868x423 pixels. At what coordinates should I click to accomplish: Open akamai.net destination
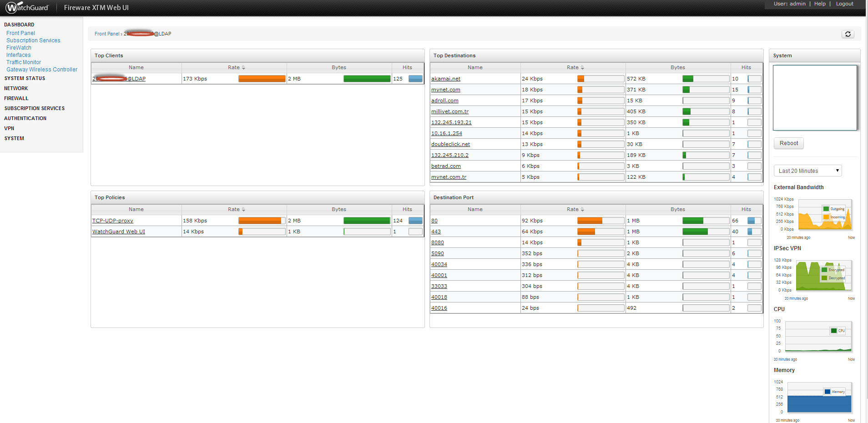pyautogui.click(x=446, y=79)
